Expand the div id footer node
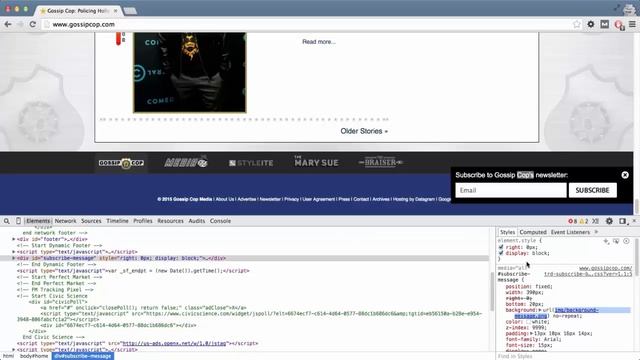The image size is (640, 360). (13, 239)
